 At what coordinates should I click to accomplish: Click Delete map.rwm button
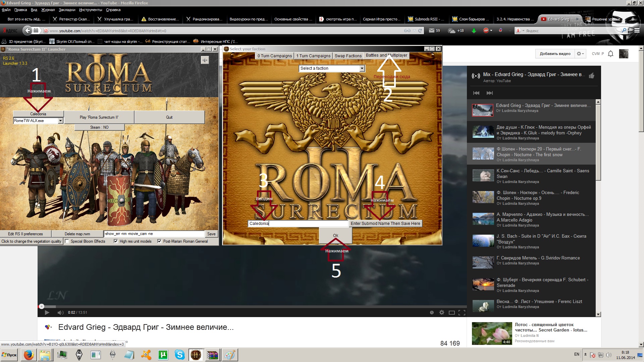[x=77, y=234]
